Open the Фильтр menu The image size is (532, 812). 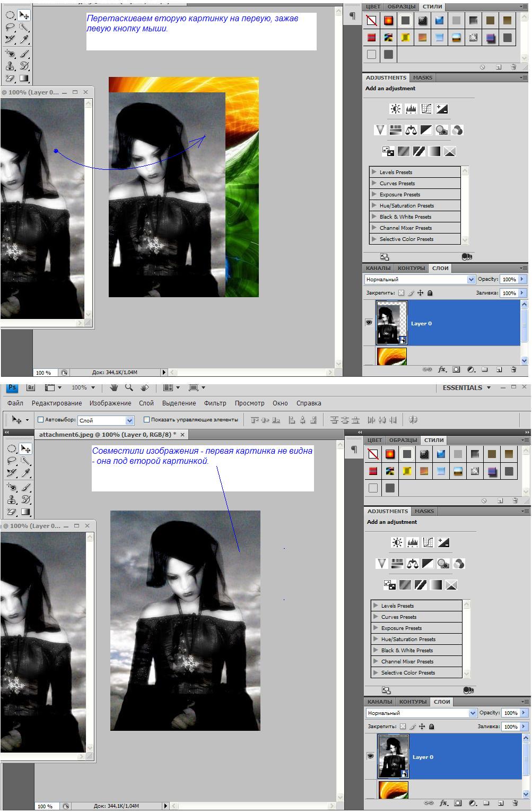point(215,403)
